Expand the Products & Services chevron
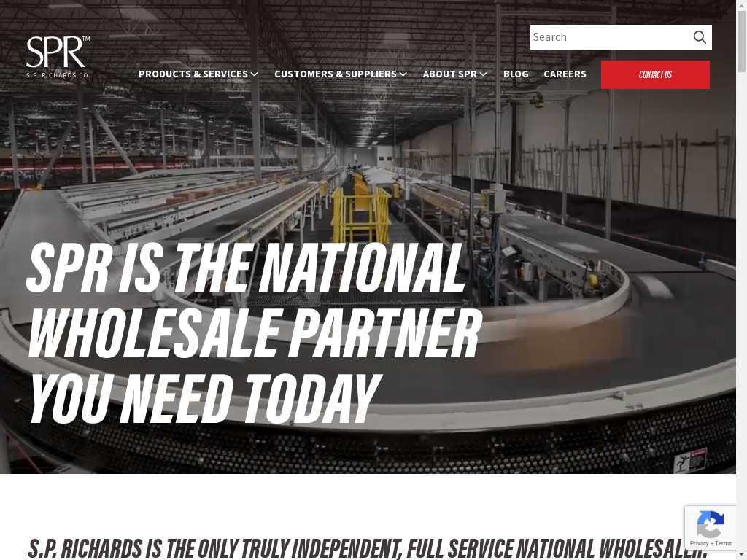 [x=255, y=74]
